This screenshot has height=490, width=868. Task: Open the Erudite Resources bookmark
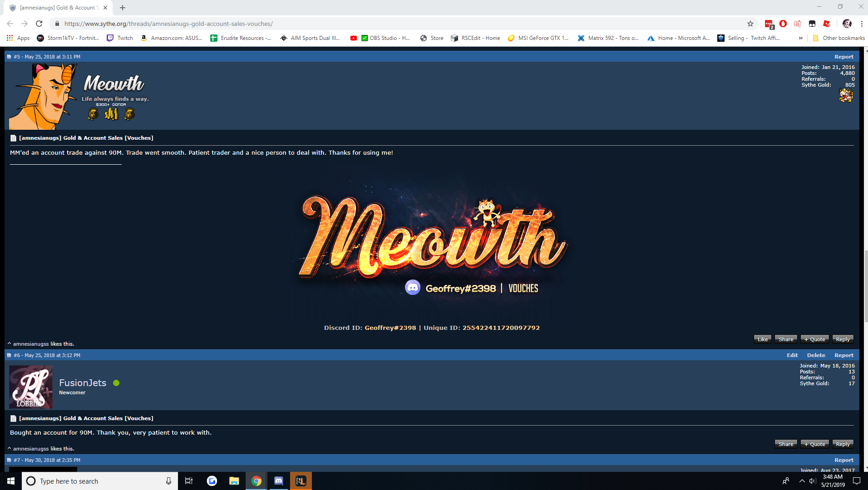tap(241, 38)
